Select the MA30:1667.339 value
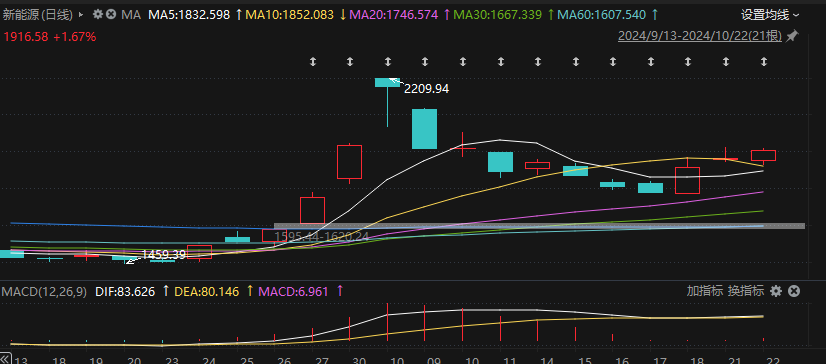The image size is (826, 364). click(x=497, y=15)
